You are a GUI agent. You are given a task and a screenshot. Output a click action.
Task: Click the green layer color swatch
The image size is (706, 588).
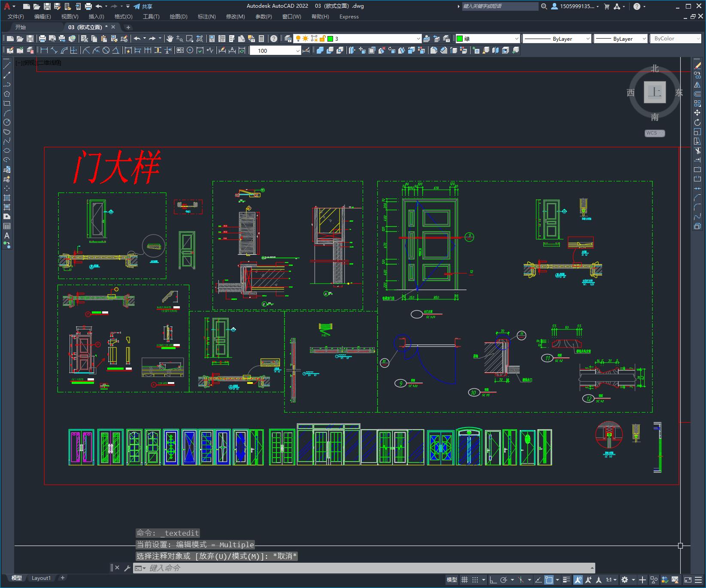[330, 39]
